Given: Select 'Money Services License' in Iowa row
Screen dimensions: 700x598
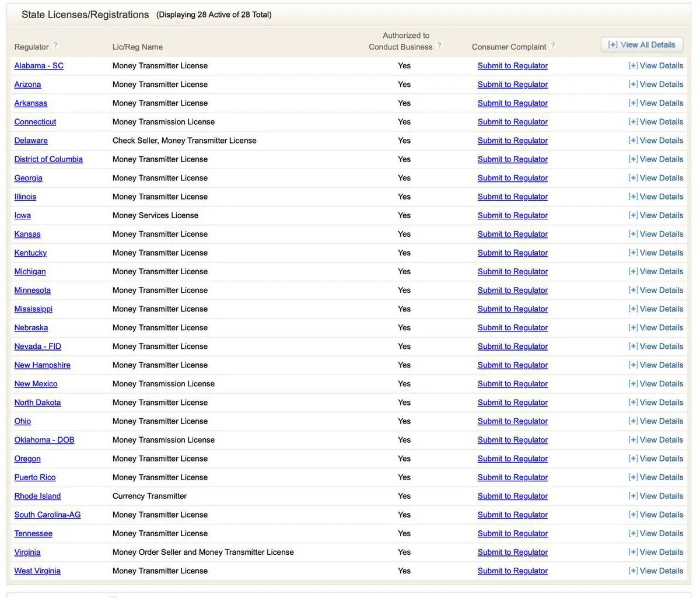Looking at the screenshot, I should (x=155, y=215).
